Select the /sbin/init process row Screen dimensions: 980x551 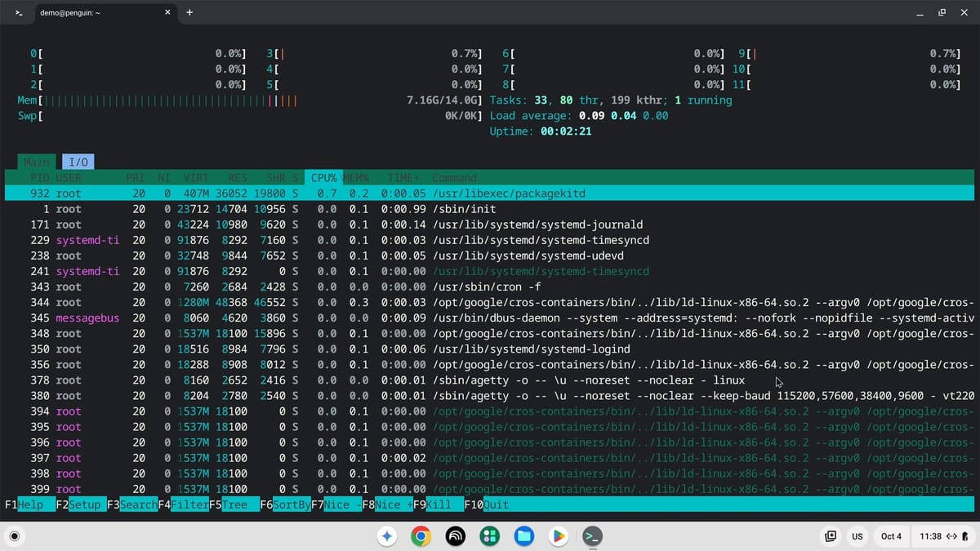click(490, 209)
